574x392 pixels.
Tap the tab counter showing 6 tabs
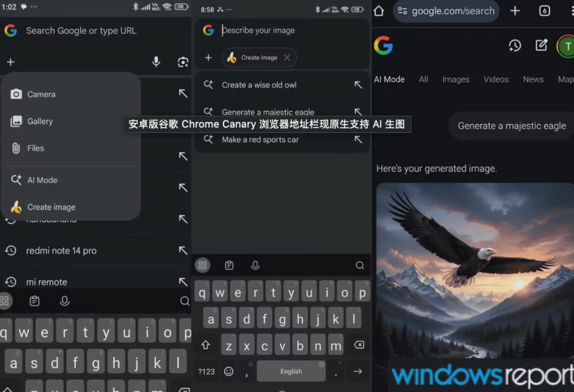click(x=544, y=10)
